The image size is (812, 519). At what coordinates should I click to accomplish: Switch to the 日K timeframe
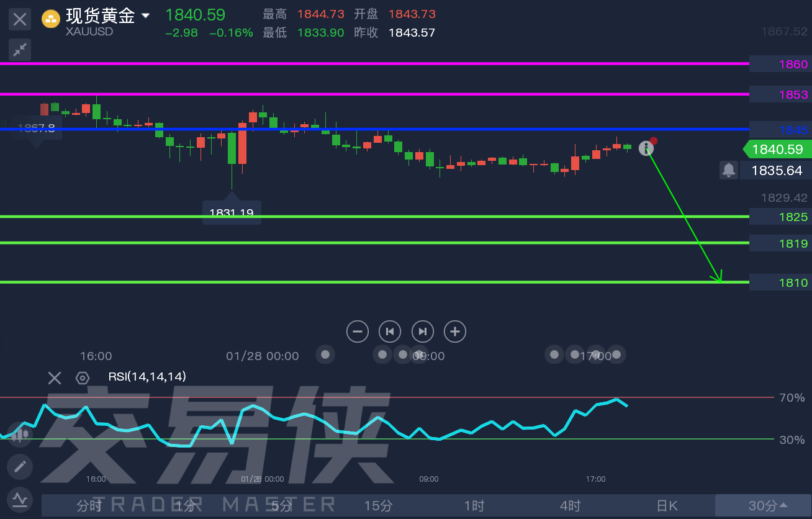pos(667,505)
